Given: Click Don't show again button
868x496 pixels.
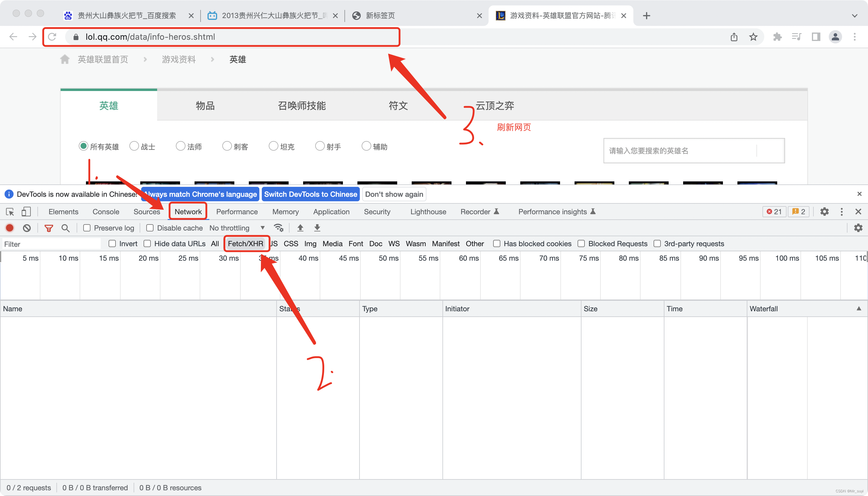Looking at the screenshot, I should (x=394, y=194).
